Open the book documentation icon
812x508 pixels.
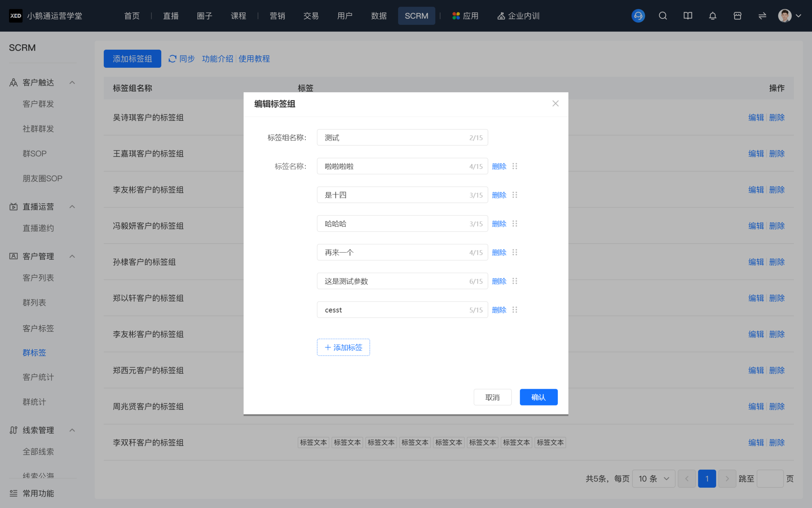(x=688, y=16)
